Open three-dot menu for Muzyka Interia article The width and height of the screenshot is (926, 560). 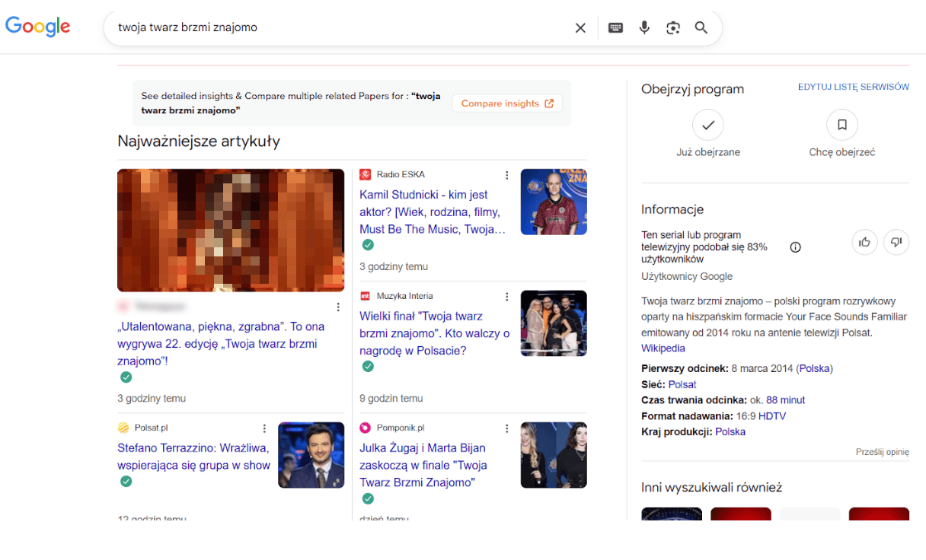click(507, 297)
